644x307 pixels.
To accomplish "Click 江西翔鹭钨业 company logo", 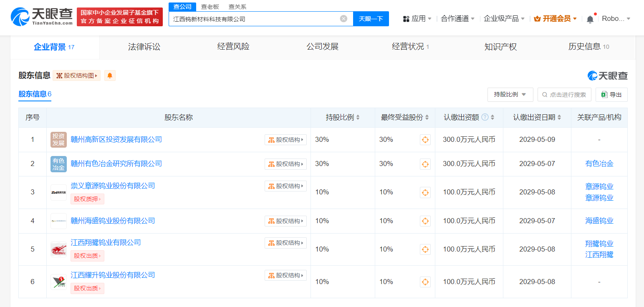I will tap(58, 249).
